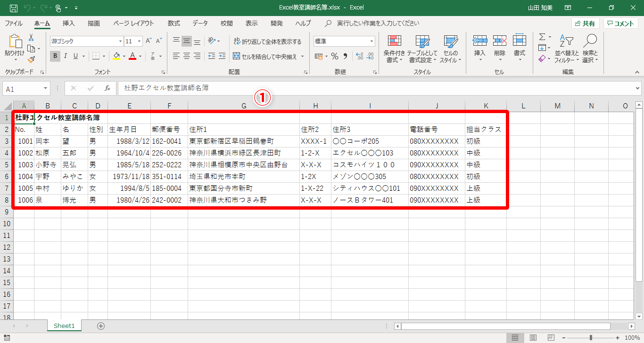
Task: Align text to the right
Action: tap(197, 56)
